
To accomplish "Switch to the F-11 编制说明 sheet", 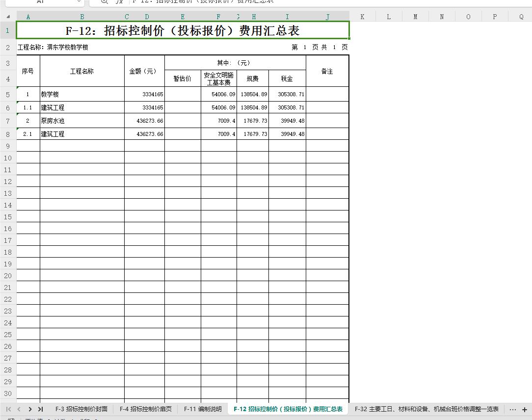I will (203, 409).
